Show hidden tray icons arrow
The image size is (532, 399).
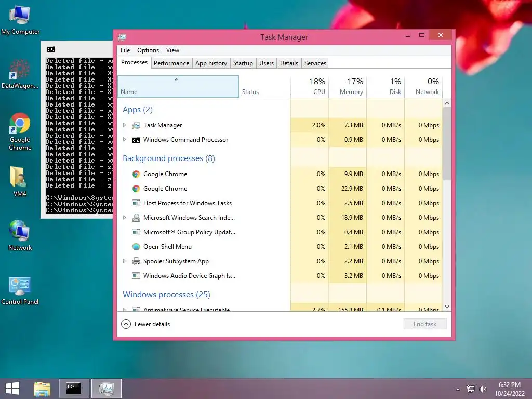point(458,389)
